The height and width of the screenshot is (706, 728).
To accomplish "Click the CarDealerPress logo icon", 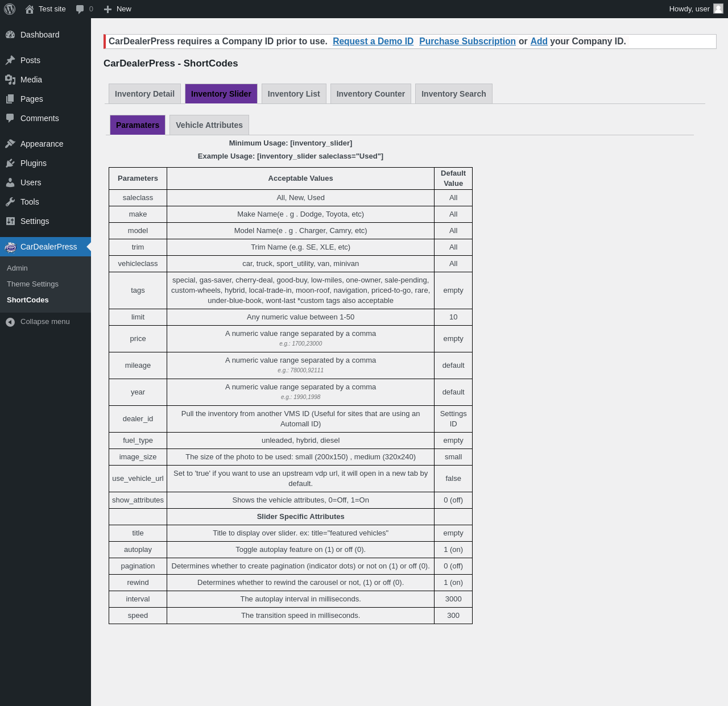I will click(x=10, y=247).
